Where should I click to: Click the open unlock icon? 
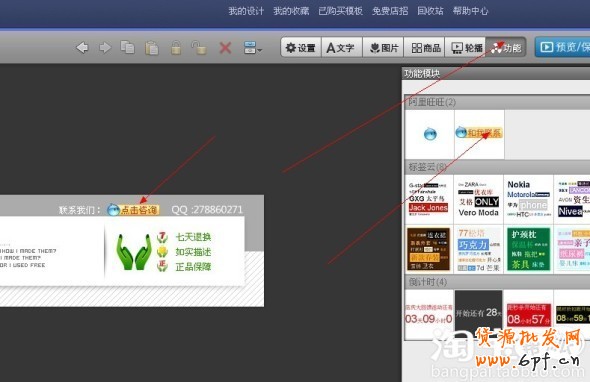[199, 48]
